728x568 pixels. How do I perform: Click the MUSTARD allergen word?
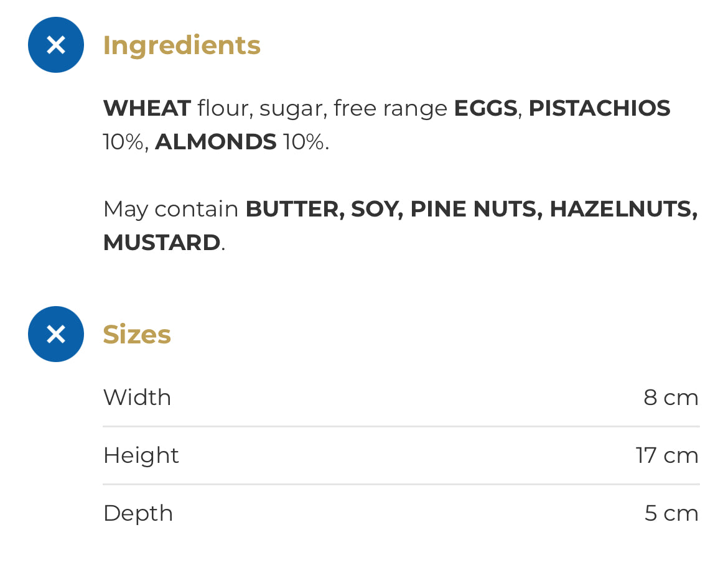[x=162, y=243]
